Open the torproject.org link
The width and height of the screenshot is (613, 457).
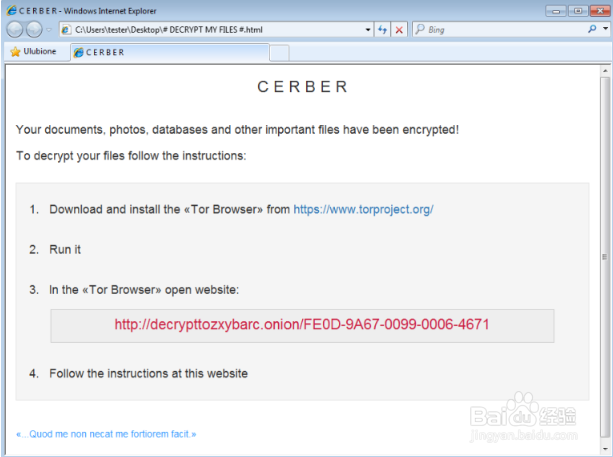click(363, 210)
